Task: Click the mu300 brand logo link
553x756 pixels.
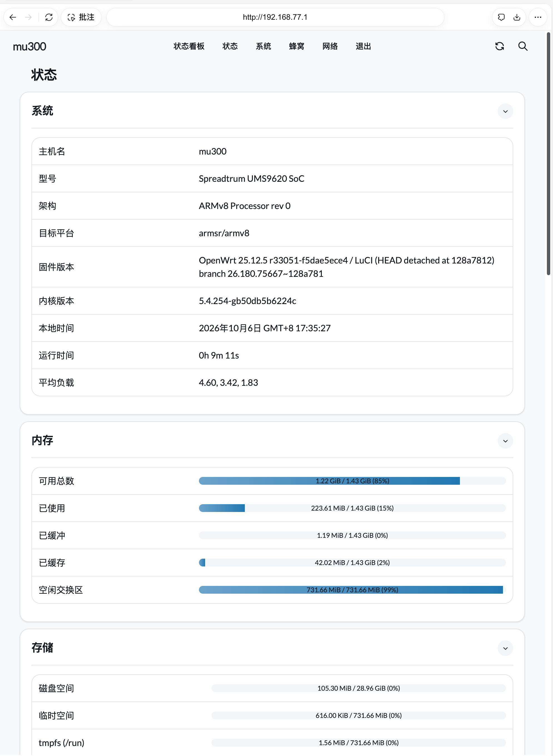Action: 29,46
